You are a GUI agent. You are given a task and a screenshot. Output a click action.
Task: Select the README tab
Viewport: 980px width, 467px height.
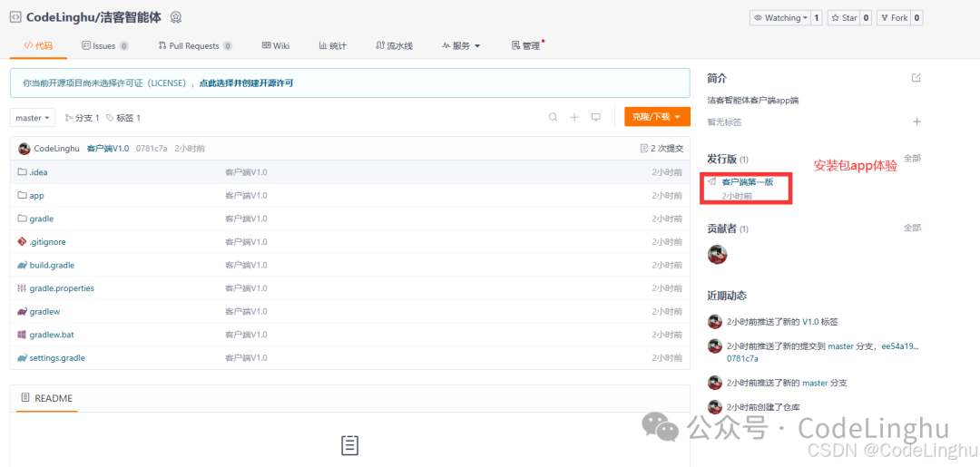[x=47, y=398]
